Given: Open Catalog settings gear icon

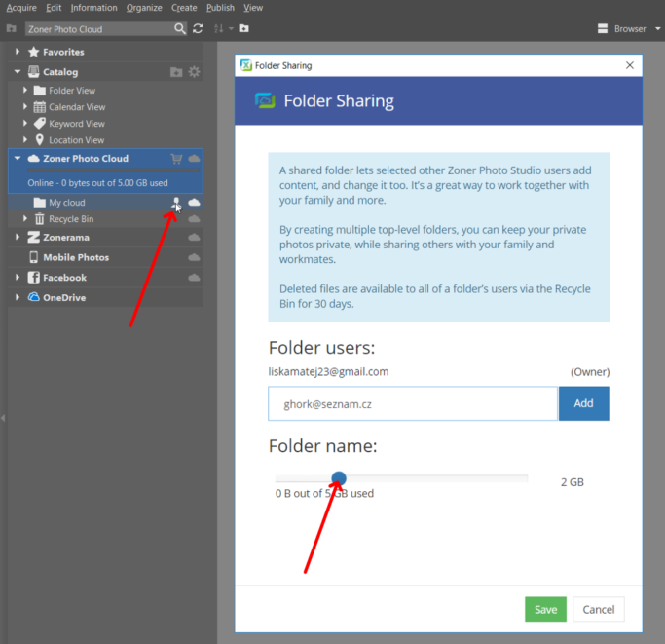Looking at the screenshot, I should pos(194,72).
